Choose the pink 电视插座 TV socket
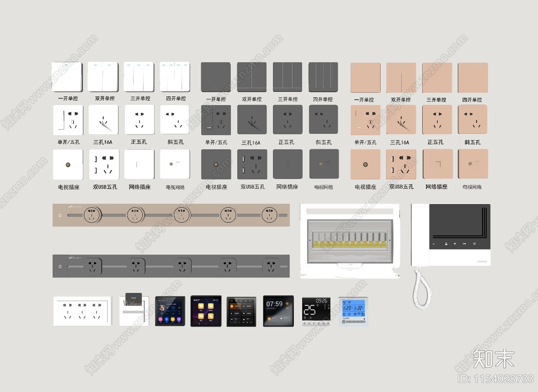Viewport: 538px width, 392px height. pos(366,165)
